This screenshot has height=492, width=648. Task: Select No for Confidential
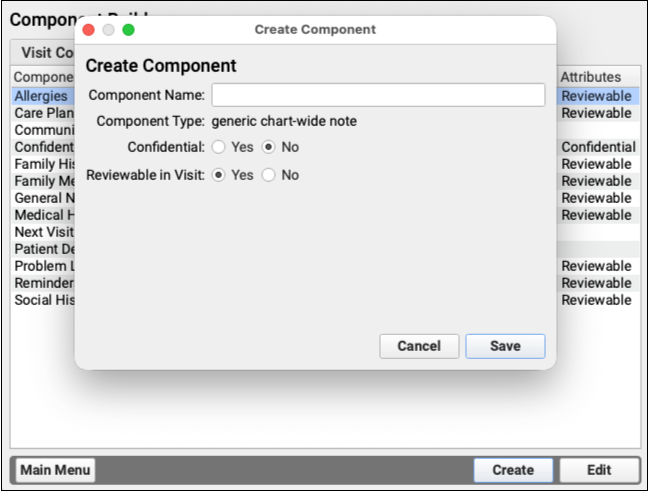pyautogui.click(x=268, y=147)
